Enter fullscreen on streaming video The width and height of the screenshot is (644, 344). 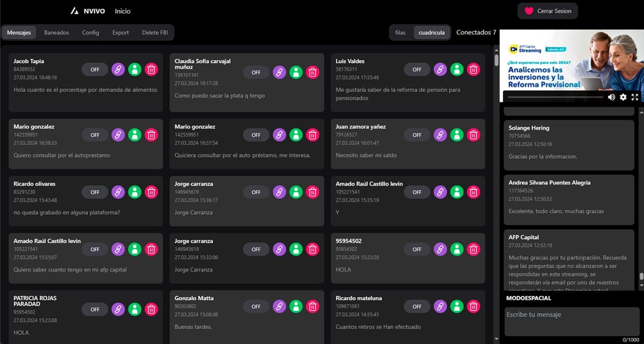click(x=635, y=97)
